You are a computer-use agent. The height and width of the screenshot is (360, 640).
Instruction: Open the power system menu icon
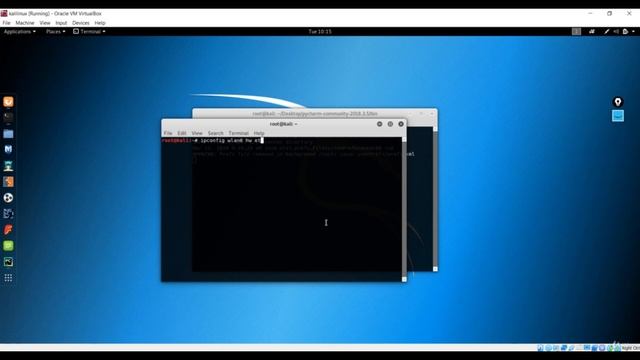click(x=625, y=31)
